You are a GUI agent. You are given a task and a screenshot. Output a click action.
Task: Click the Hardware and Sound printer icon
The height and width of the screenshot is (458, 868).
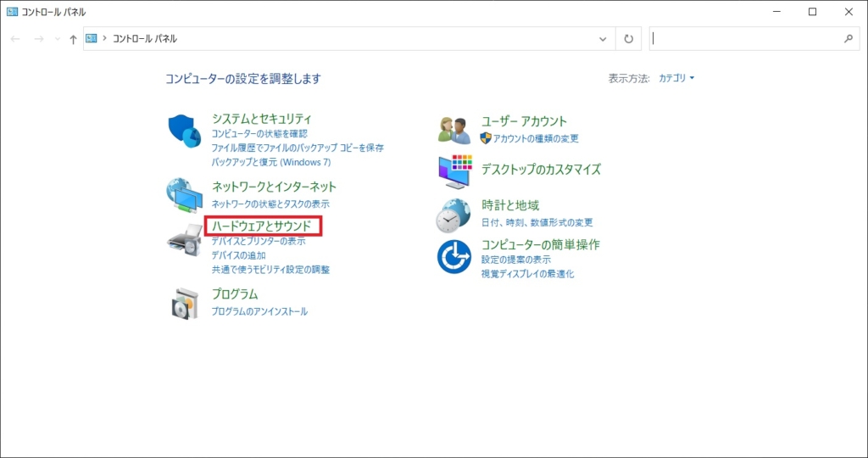(x=185, y=241)
